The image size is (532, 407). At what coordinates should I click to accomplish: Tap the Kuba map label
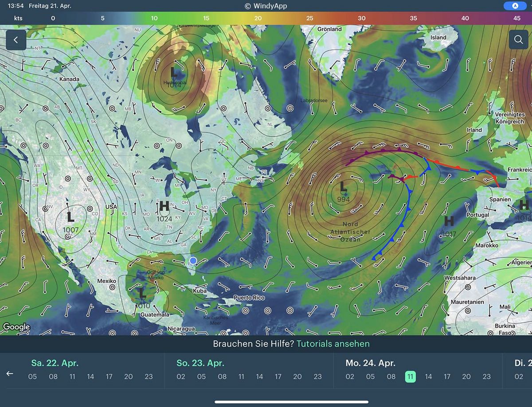click(200, 291)
